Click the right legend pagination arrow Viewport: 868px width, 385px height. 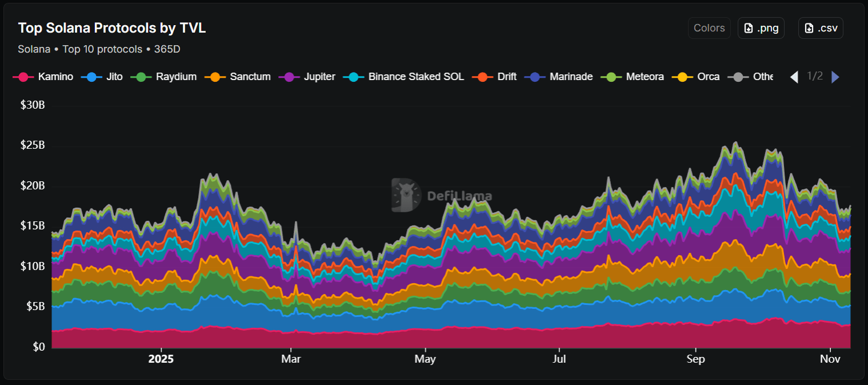[x=835, y=76]
